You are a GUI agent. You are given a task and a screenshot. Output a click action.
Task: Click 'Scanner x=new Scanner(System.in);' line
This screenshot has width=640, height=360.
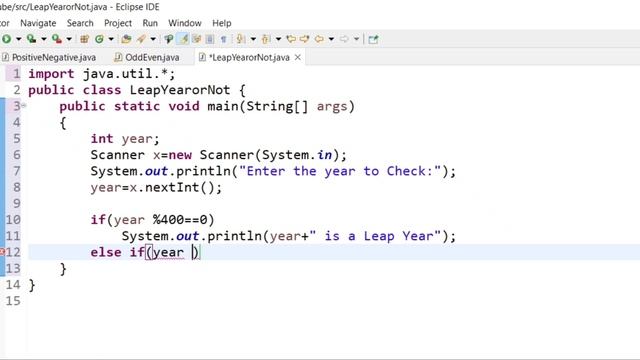pyautogui.click(x=218, y=155)
